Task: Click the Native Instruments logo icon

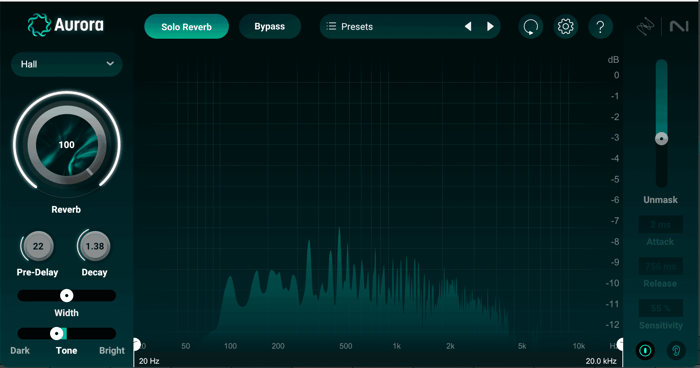Action: click(679, 26)
